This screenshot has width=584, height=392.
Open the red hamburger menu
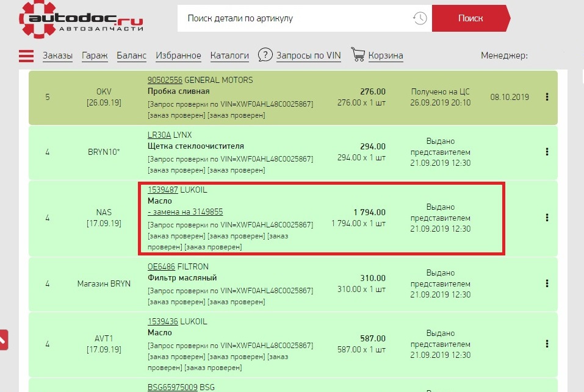point(26,56)
